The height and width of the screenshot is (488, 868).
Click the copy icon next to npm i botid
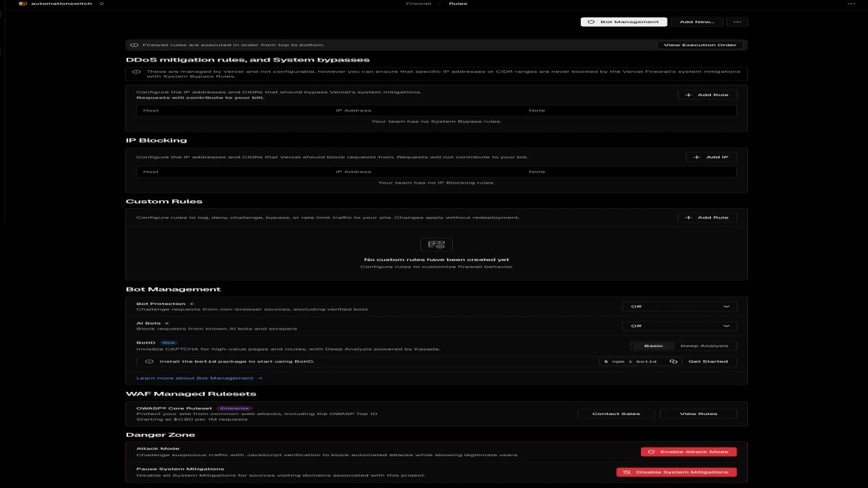(x=673, y=361)
